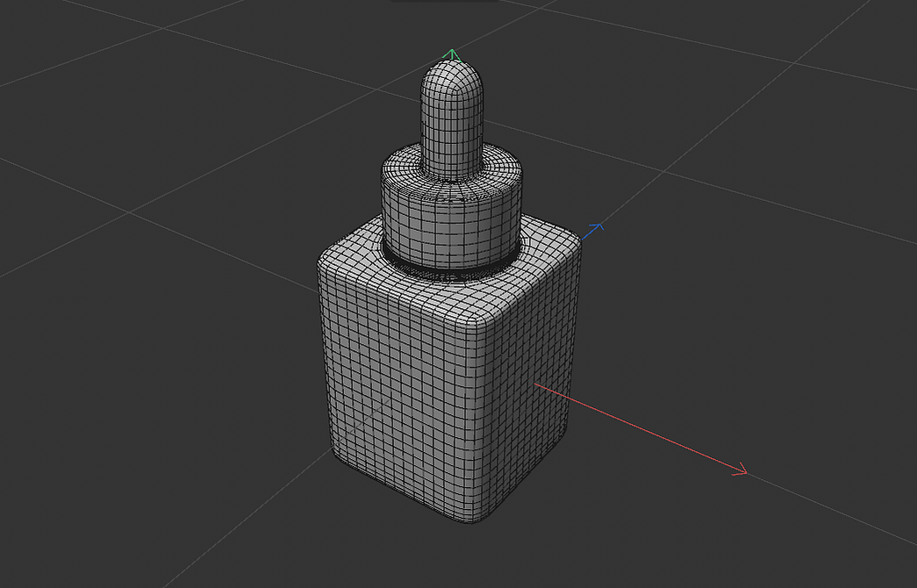Click the blue Z-axis arrow tip
The image size is (917, 588).
[x=596, y=227]
